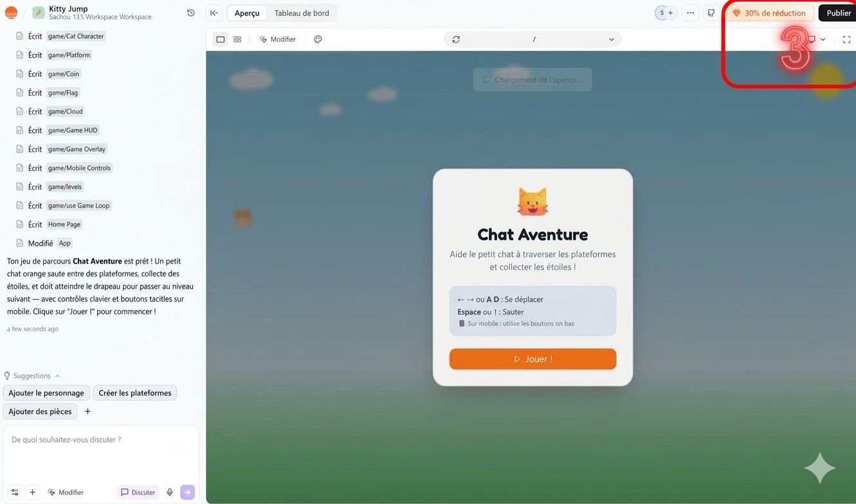
Task: Click the Chat Aventure heading
Action: pos(533,234)
